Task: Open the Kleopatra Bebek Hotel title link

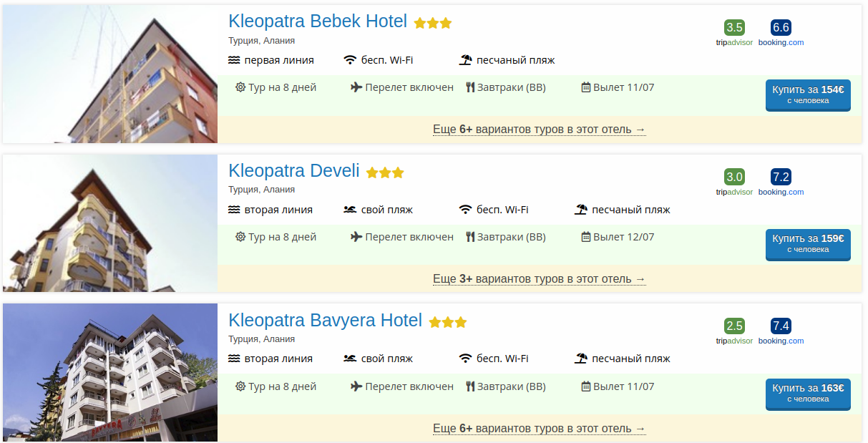Action: (x=318, y=21)
